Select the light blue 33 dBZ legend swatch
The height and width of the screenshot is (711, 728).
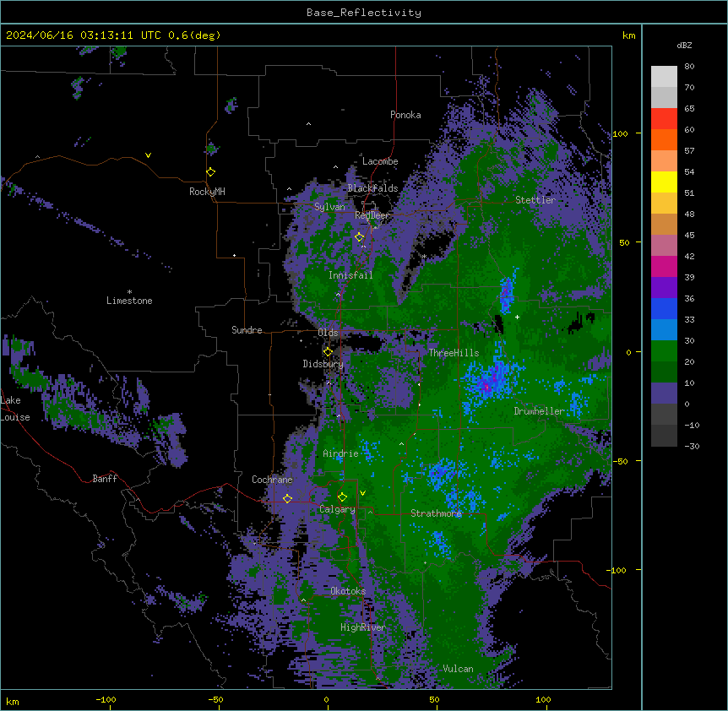point(664,329)
